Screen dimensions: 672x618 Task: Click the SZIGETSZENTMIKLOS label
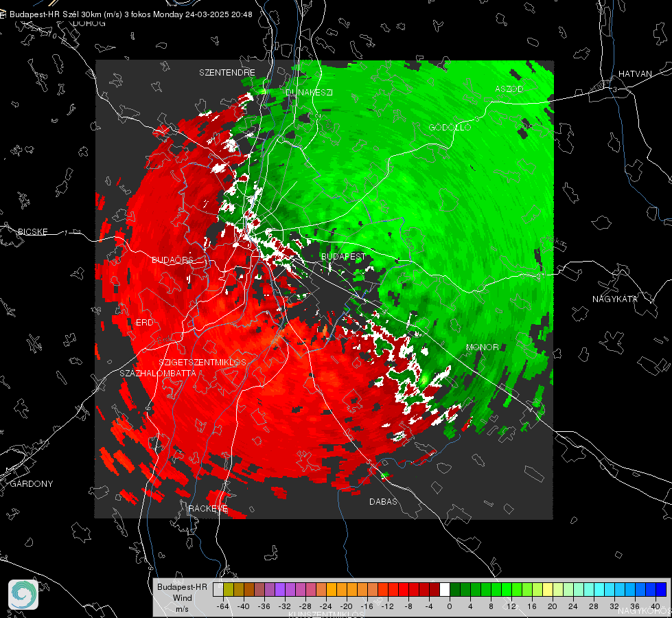tap(202, 363)
